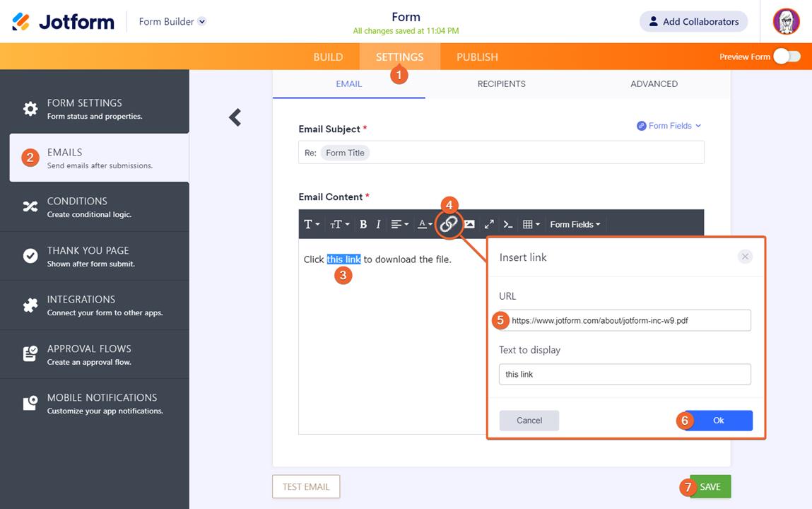812x509 pixels.
Task: Switch to the BUILD tab
Action: pyautogui.click(x=328, y=57)
